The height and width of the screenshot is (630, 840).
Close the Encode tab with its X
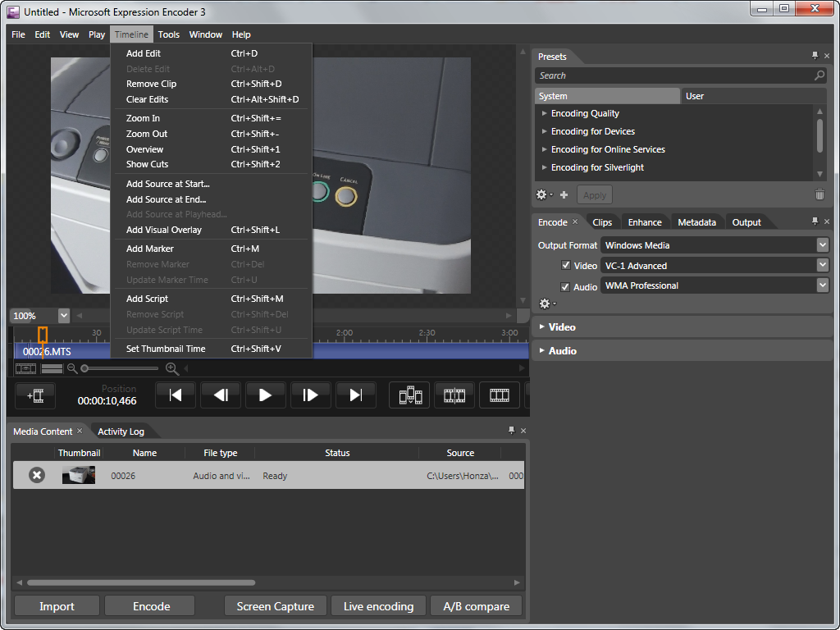click(575, 221)
